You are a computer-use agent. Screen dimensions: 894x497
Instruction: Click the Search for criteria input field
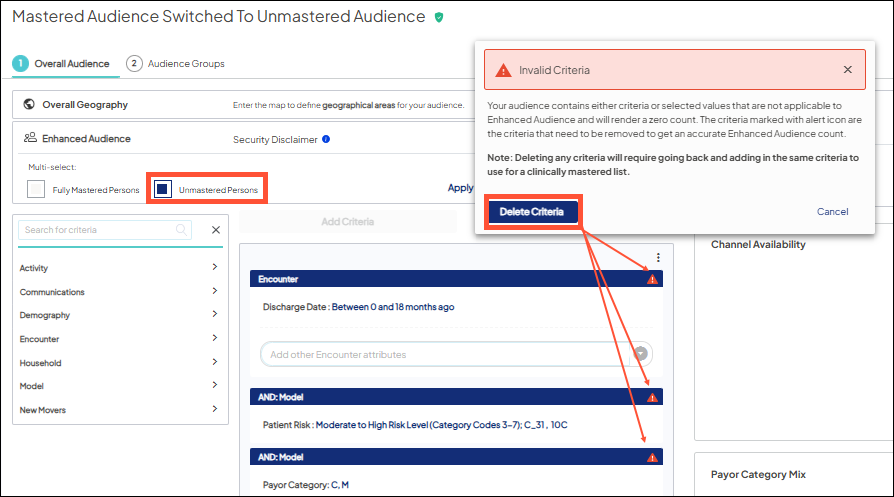(97, 230)
